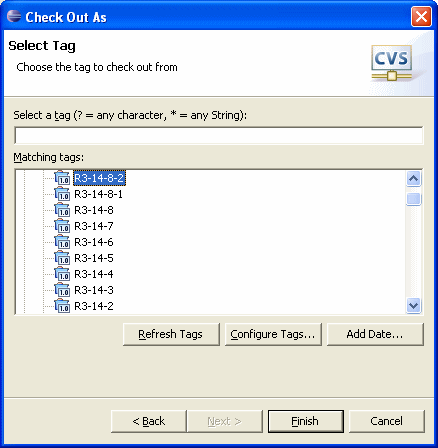Click the tag list scrollbar thumb
Image resolution: width=438 pixels, height=448 pixels.
pyautogui.click(x=413, y=199)
